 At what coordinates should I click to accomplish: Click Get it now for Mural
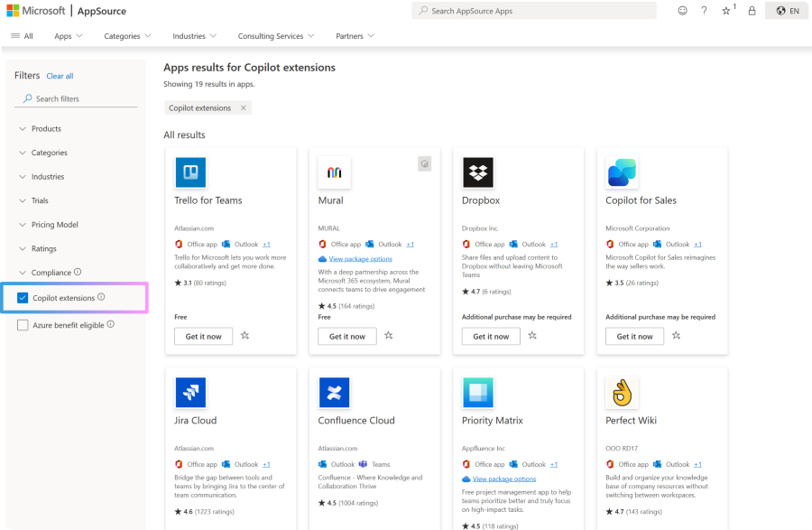pyautogui.click(x=346, y=335)
